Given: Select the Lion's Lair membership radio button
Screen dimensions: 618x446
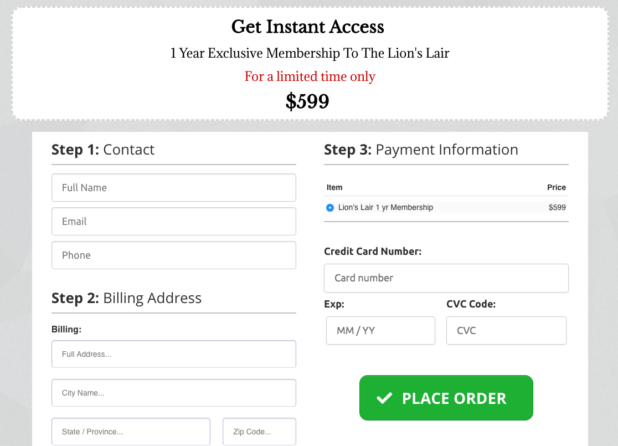Looking at the screenshot, I should tap(330, 208).
